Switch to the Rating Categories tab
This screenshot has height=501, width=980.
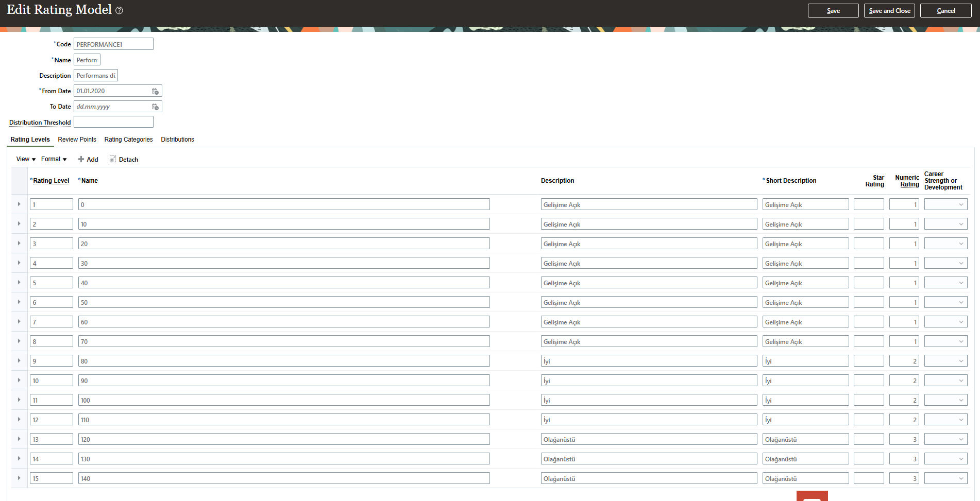click(128, 140)
